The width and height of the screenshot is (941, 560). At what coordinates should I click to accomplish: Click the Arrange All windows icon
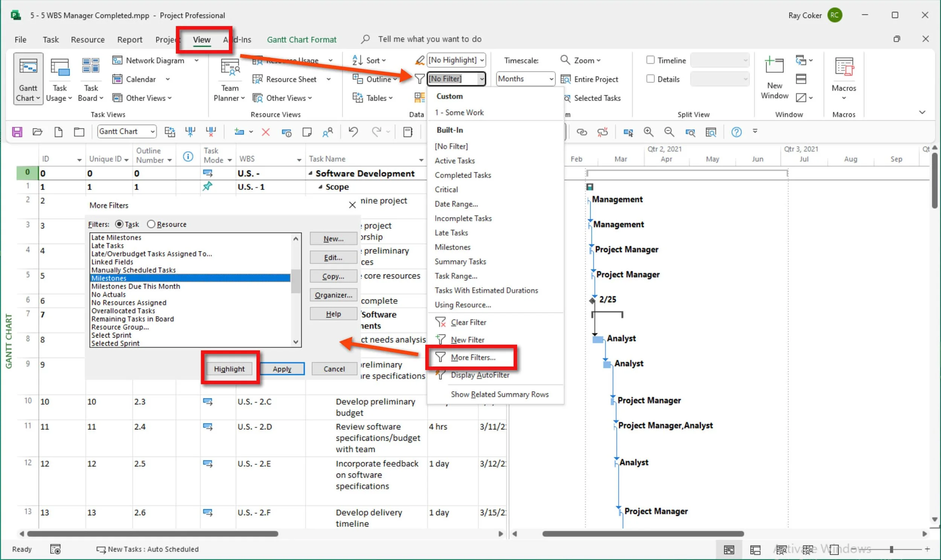[801, 79]
